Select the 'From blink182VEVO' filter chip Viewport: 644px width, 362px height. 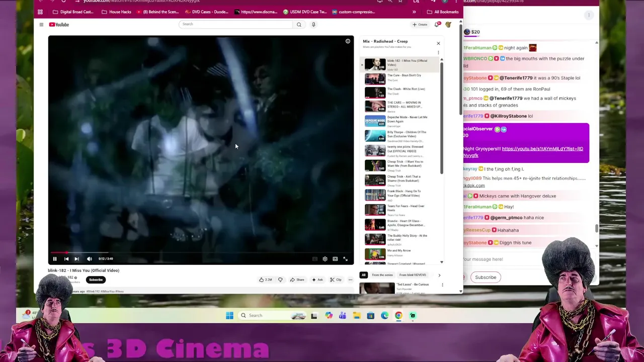(413, 275)
